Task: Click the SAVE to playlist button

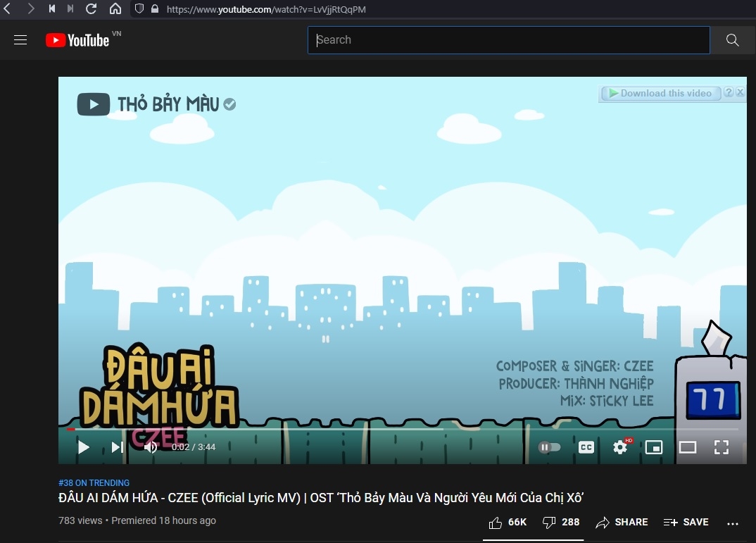Action: coord(686,523)
